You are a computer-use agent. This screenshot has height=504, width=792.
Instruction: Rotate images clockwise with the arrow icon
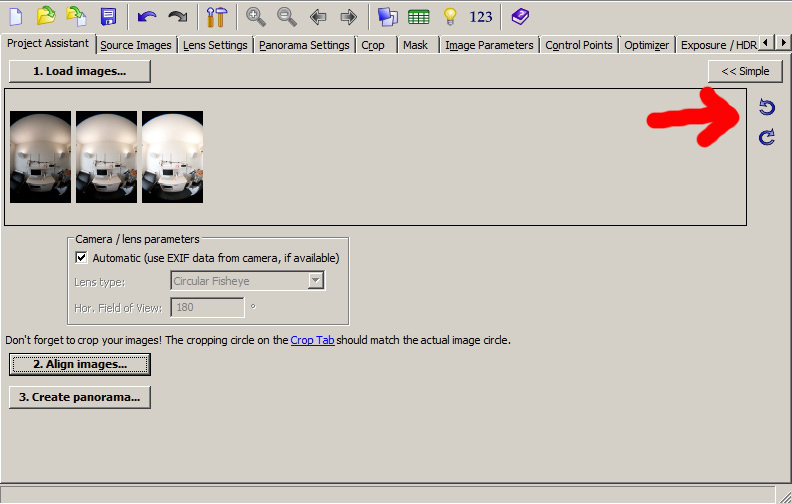coord(767,137)
